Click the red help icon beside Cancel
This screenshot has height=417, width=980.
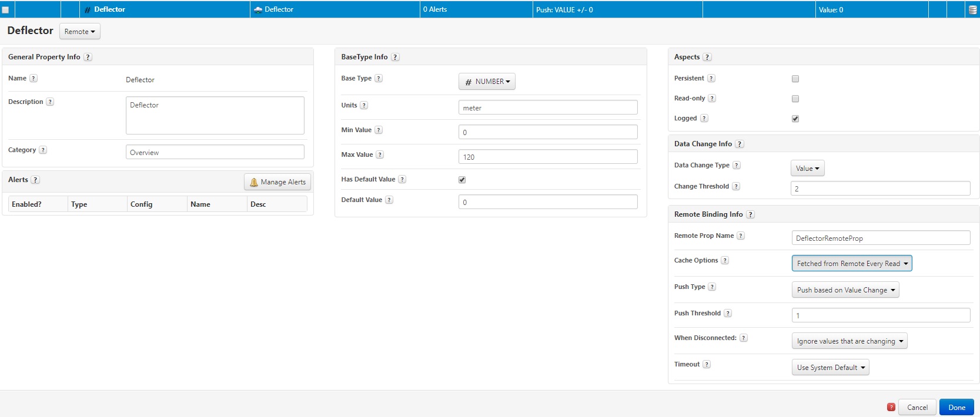[891, 407]
